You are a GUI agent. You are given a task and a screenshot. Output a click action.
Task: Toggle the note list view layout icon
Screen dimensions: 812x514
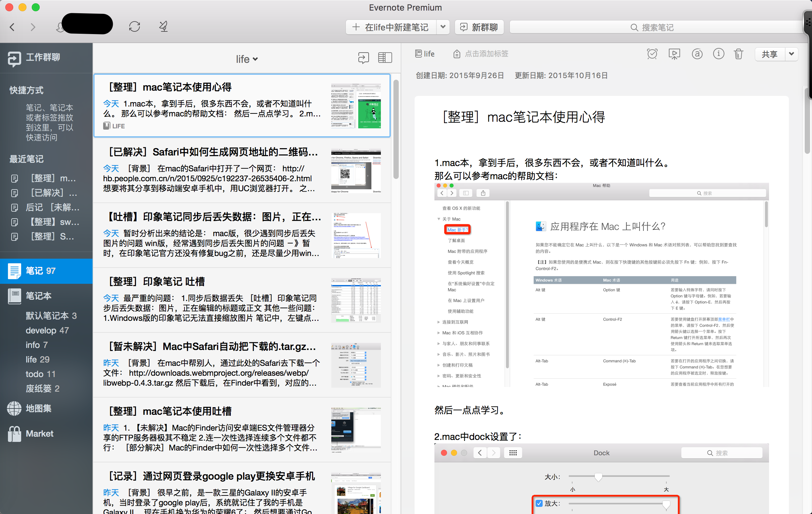tap(385, 58)
